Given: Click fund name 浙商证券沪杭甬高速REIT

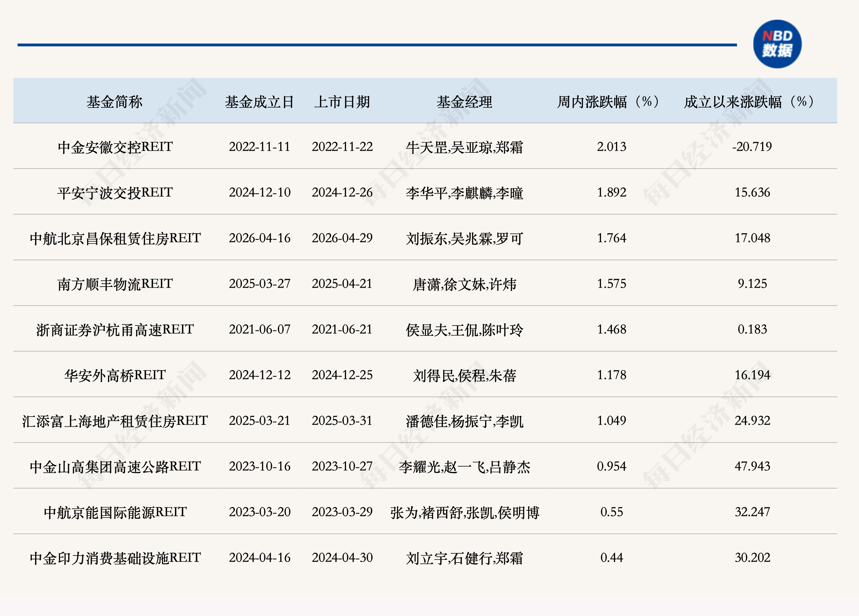Looking at the screenshot, I should [x=115, y=329].
